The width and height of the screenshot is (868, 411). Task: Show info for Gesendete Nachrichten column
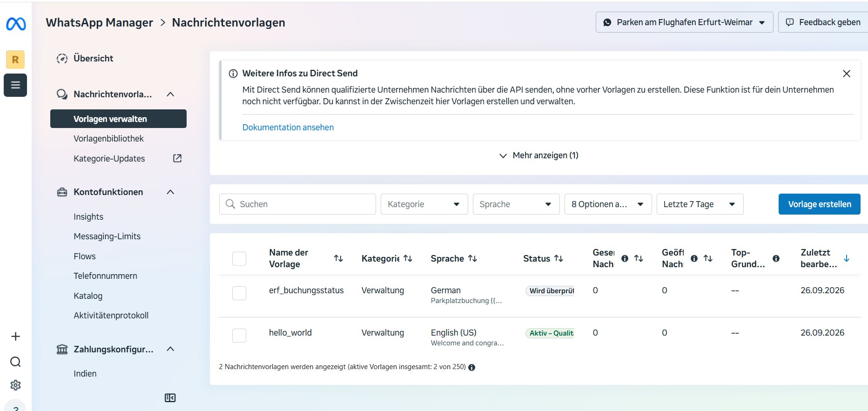point(625,258)
